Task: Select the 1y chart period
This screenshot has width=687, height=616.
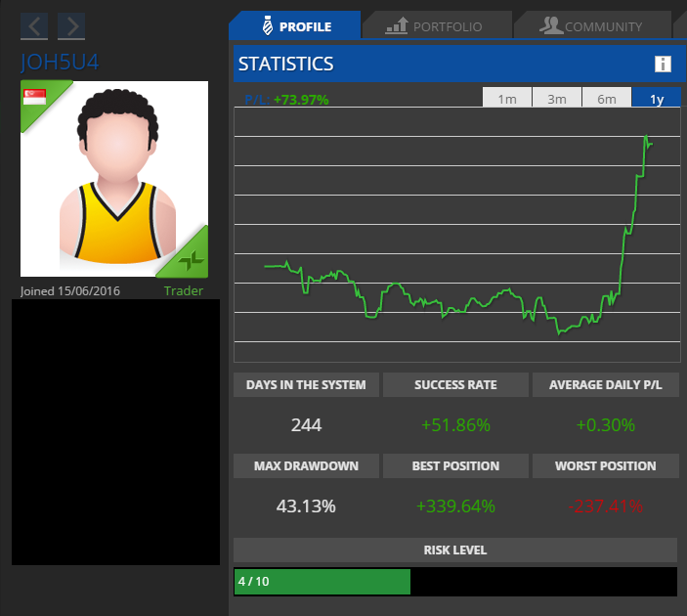Action: [x=657, y=99]
